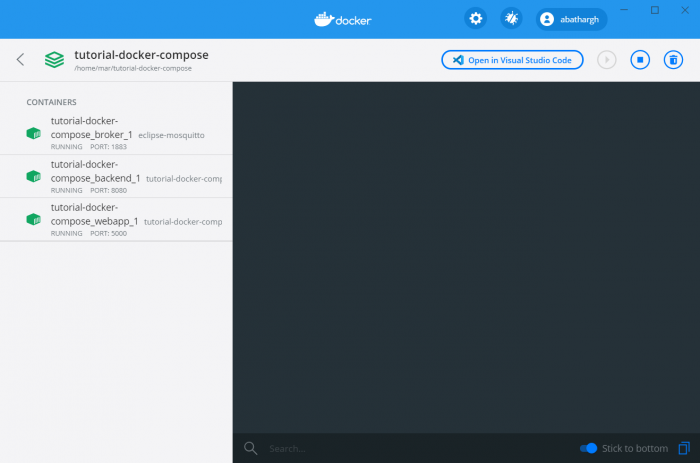The height and width of the screenshot is (463, 700).
Task: Delete the compose app with trash icon
Action: pos(672,60)
